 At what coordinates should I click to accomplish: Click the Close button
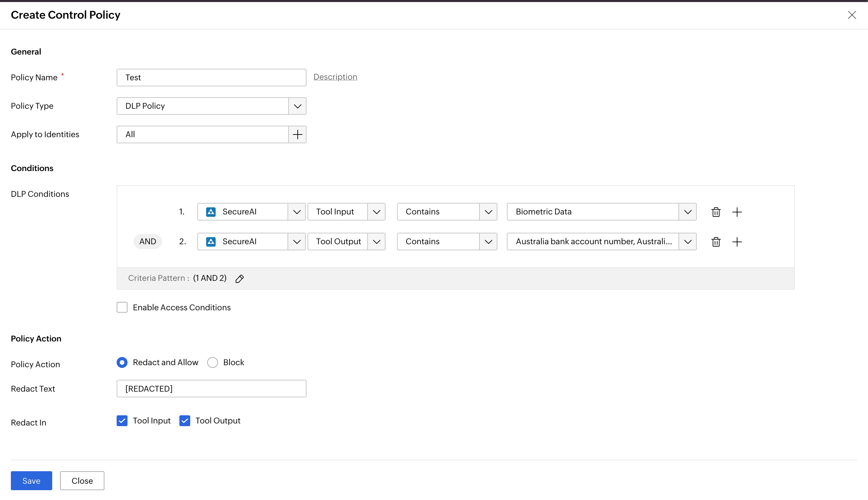(82, 481)
